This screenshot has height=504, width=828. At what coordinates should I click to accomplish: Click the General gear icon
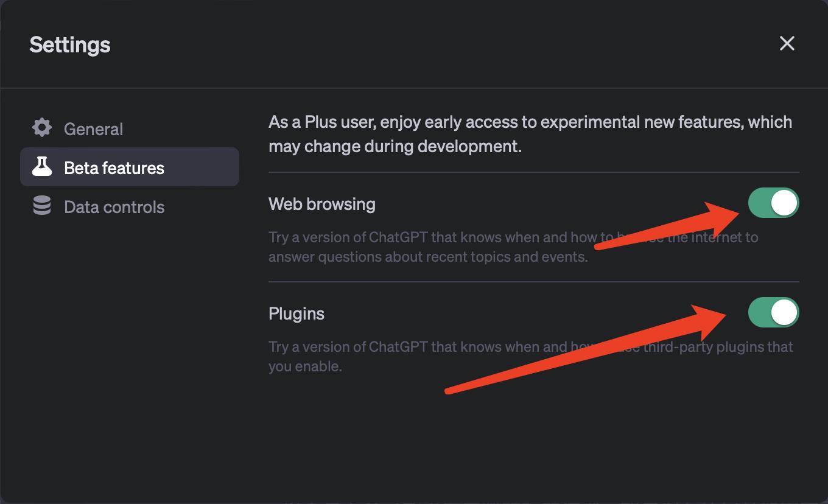coord(42,128)
